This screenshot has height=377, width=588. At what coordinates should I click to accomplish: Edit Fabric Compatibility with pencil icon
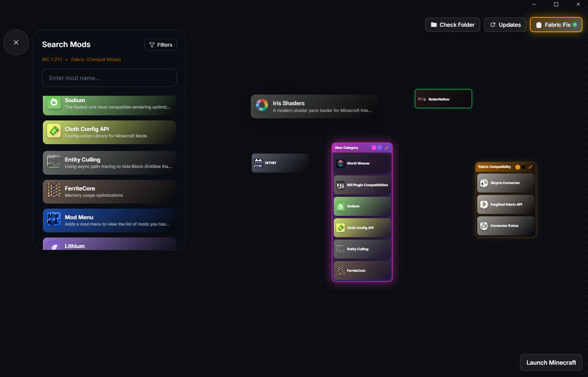(x=530, y=167)
